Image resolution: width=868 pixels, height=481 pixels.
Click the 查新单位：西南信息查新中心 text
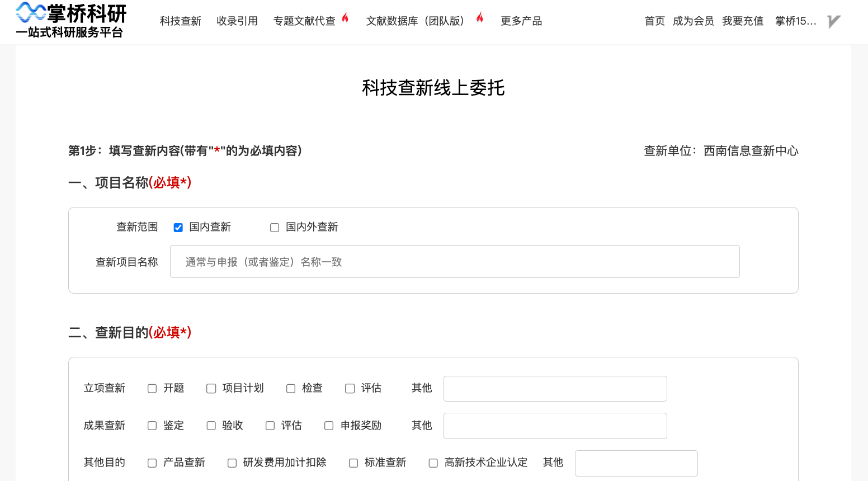tap(721, 151)
